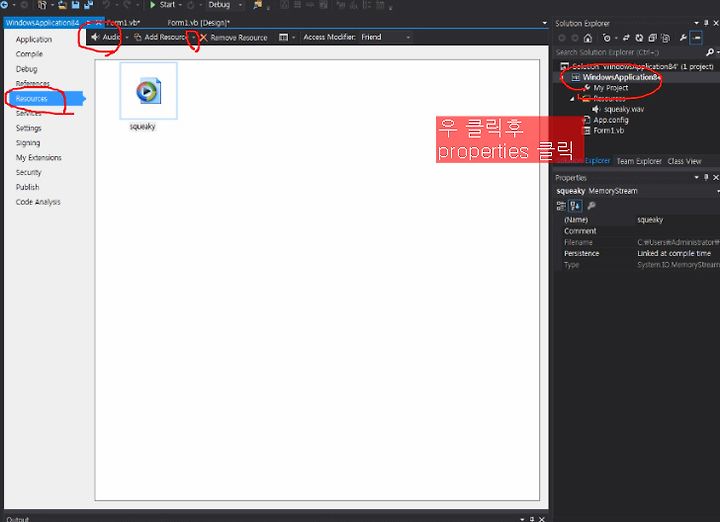Collapse the Resources folder expander triangle
This screenshot has height=522, width=720.
tap(572, 98)
